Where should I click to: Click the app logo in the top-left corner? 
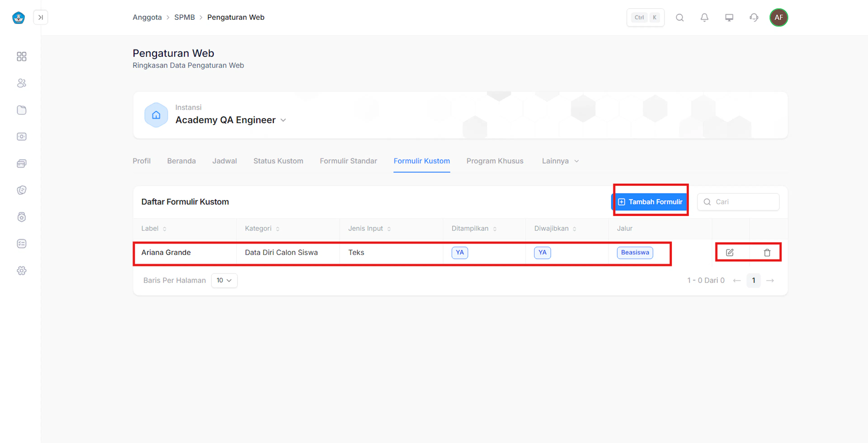point(19,18)
